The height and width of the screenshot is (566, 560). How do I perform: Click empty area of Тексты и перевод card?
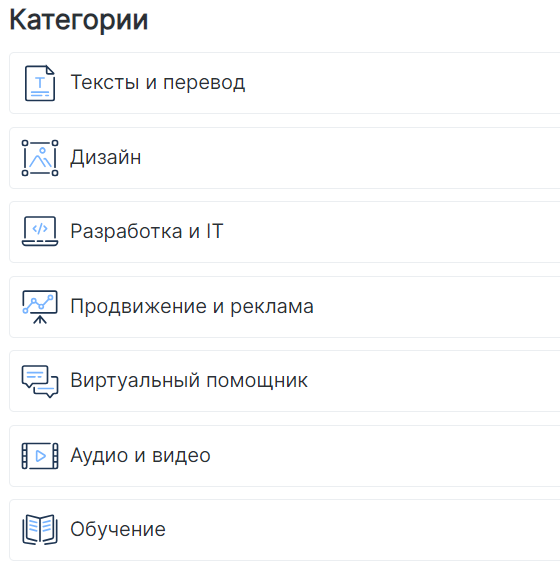tap(397, 83)
